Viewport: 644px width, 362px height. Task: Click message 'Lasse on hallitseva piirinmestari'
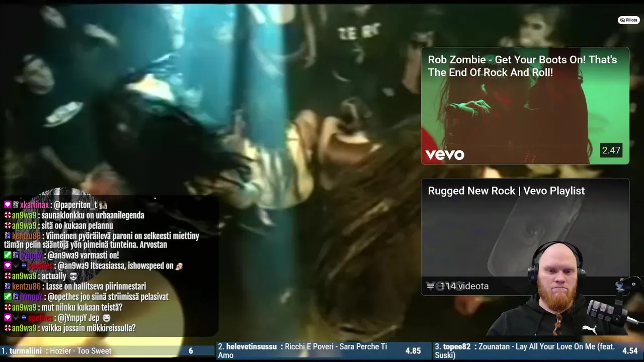pos(96,287)
